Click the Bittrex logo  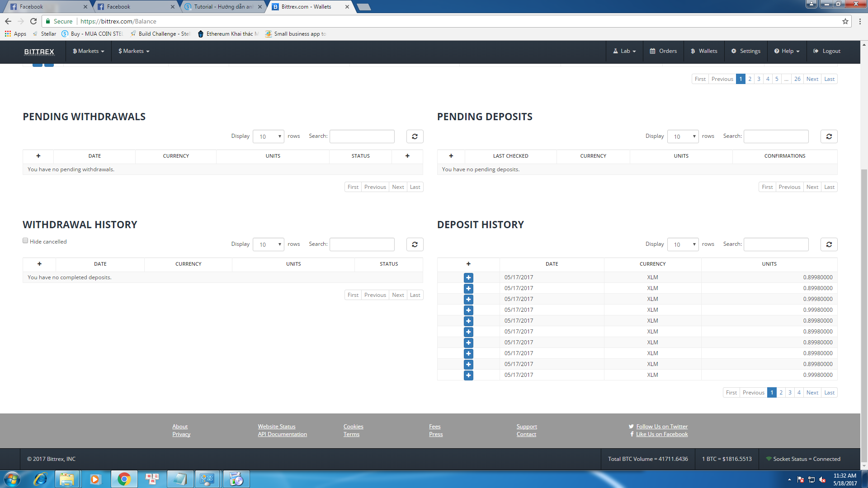pyautogui.click(x=39, y=52)
